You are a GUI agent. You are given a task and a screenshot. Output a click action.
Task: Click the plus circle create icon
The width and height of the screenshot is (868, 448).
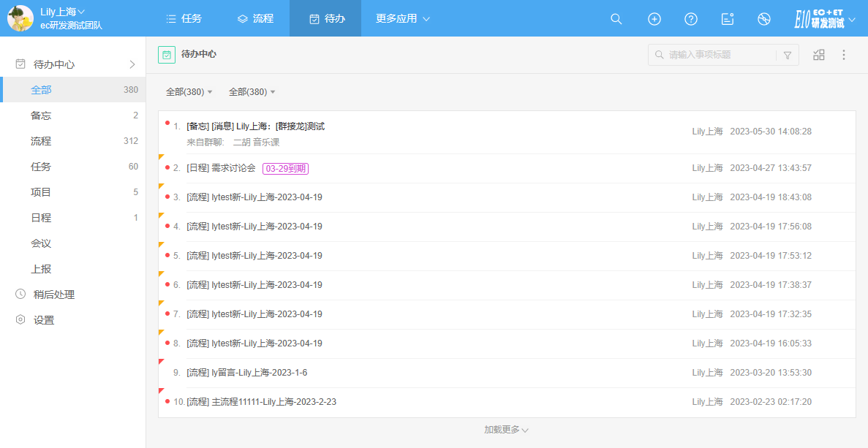[x=654, y=19]
